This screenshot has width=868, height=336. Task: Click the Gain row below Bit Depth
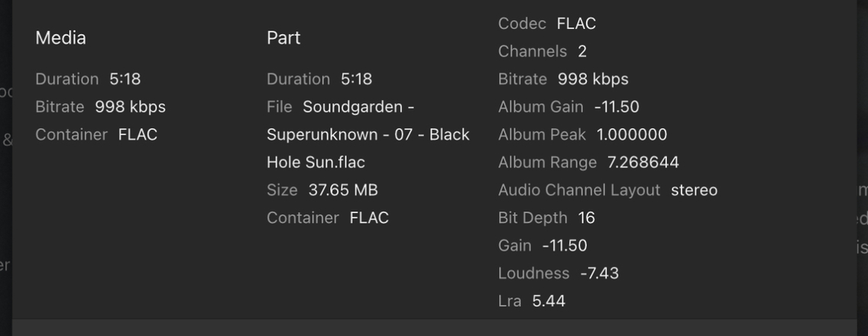pyautogui.click(x=542, y=245)
